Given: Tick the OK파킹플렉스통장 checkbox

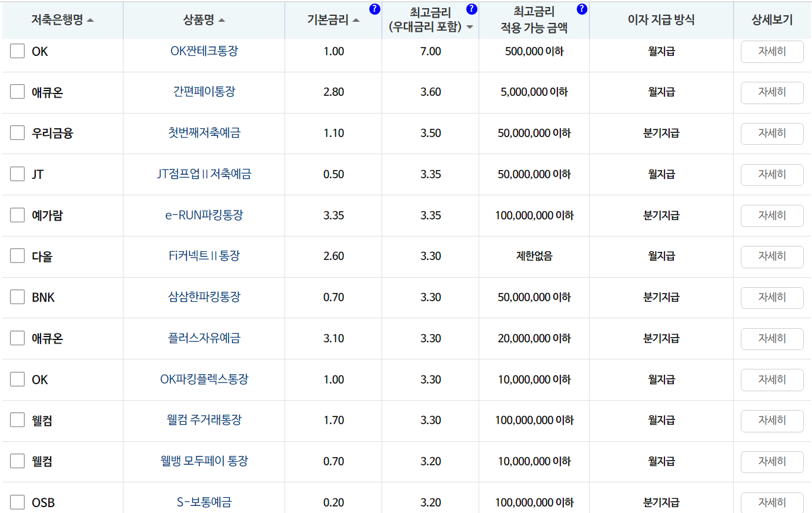Looking at the screenshot, I should [x=17, y=379].
